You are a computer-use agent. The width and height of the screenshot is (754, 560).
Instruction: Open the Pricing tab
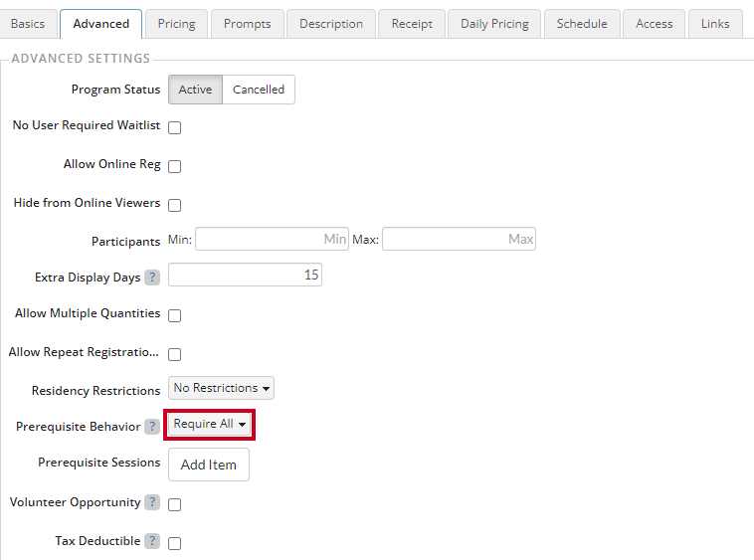pos(176,24)
